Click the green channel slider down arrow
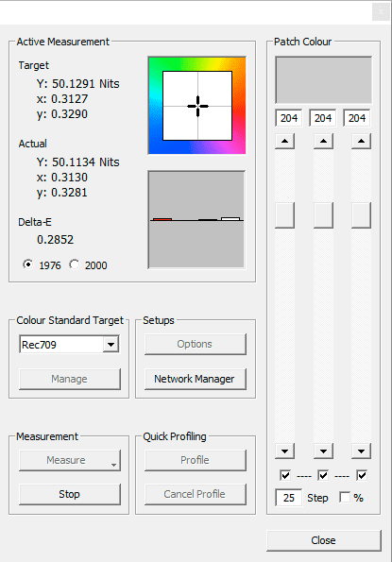This screenshot has height=562, width=392. [x=323, y=451]
